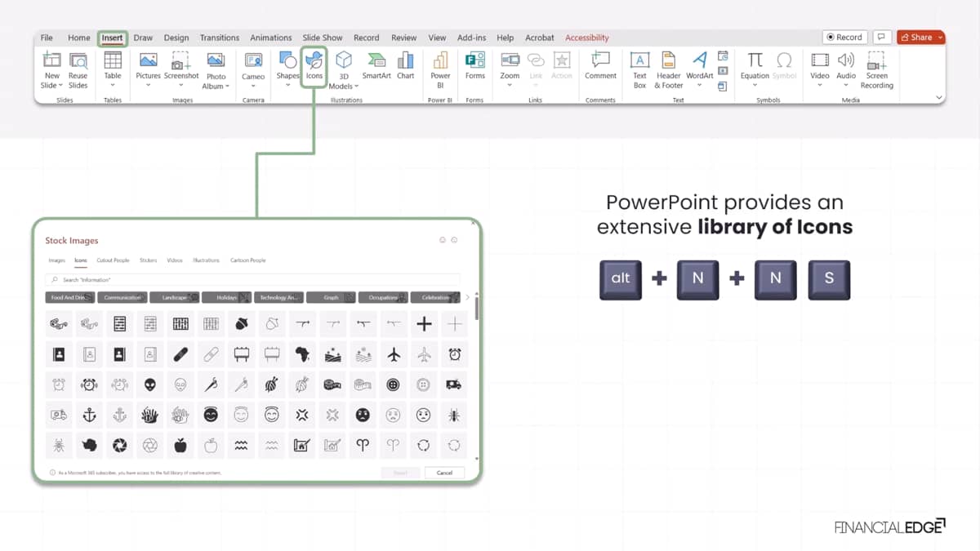Screen dimensions: 980x551
Task: Select the filled Antarctica icon
Action: [89, 445]
